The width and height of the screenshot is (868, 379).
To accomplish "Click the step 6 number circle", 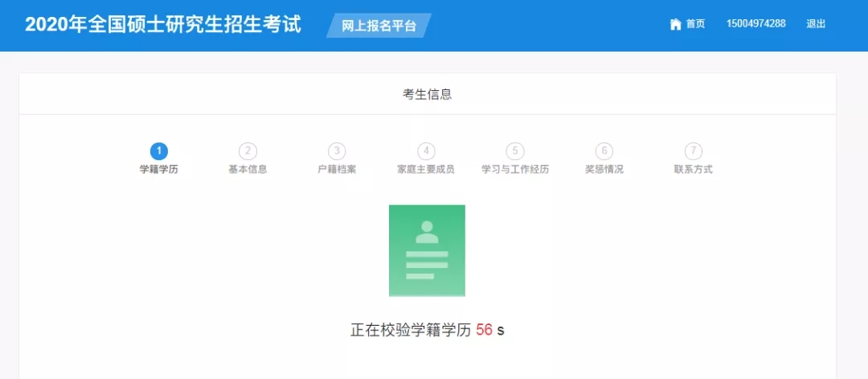I will click(x=604, y=151).
